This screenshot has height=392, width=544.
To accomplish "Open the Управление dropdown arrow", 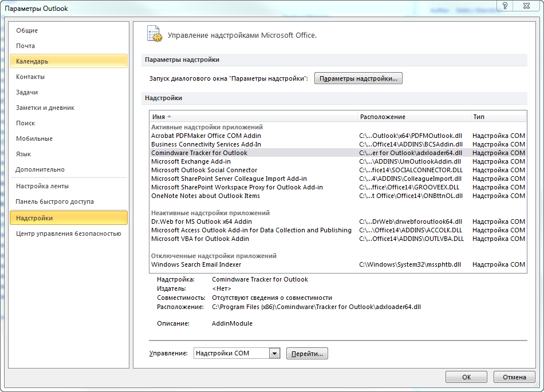I will coord(274,354).
